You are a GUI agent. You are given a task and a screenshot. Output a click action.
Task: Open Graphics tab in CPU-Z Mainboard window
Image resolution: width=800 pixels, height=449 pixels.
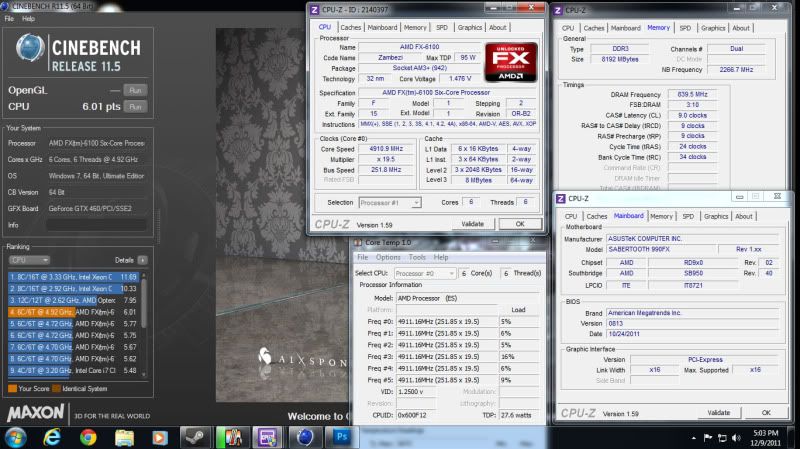[x=716, y=216]
